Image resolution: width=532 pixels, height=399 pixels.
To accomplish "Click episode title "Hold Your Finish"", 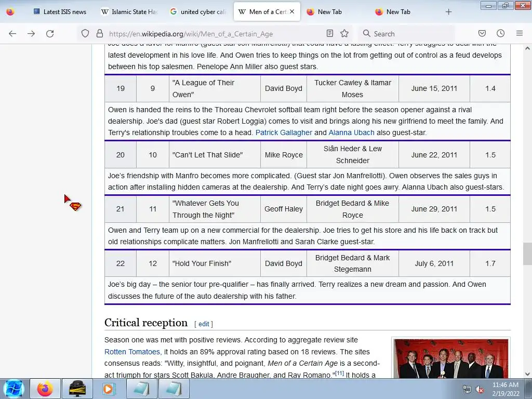I will click(202, 263).
